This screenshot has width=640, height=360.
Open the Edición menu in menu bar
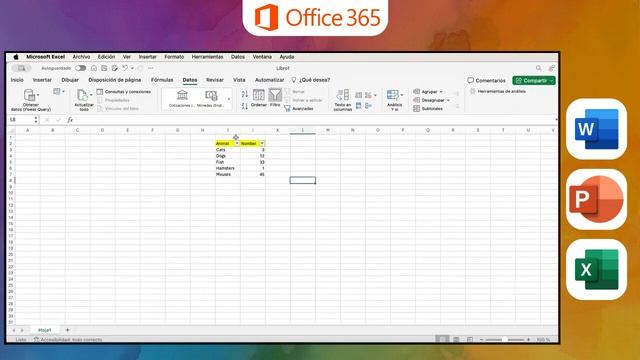click(106, 57)
